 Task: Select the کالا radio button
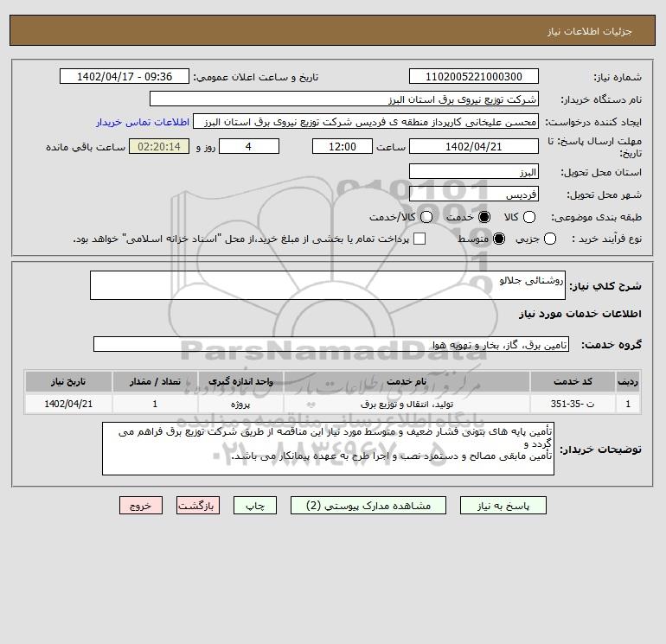click(x=528, y=217)
